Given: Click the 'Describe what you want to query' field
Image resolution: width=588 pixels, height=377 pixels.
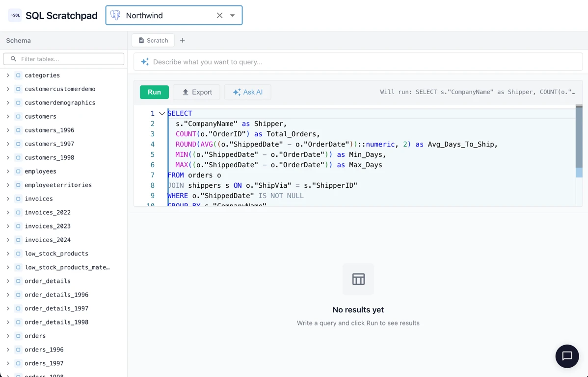Looking at the screenshot, I should 294,61.
